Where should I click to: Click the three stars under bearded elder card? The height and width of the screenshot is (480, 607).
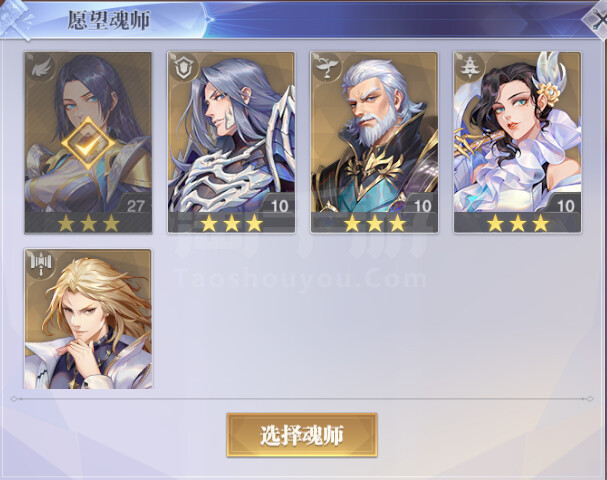[374, 223]
